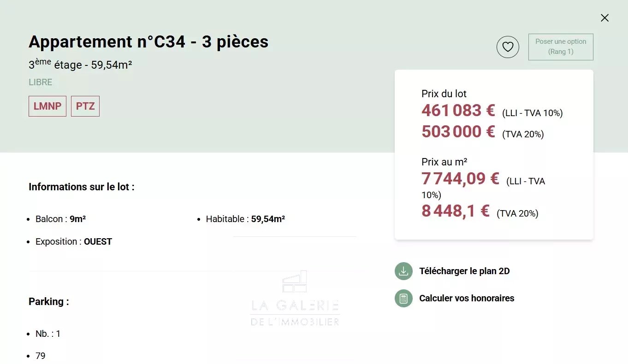Click the Balcon 9m² list item
This screenshot has height=364, width=628.
point(60,219)
